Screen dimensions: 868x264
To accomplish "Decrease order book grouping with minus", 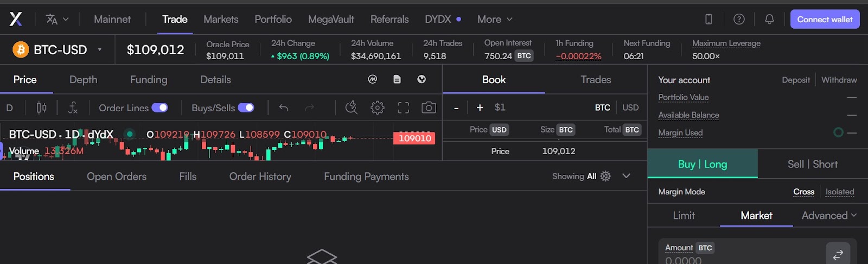I will coord(456,108).
